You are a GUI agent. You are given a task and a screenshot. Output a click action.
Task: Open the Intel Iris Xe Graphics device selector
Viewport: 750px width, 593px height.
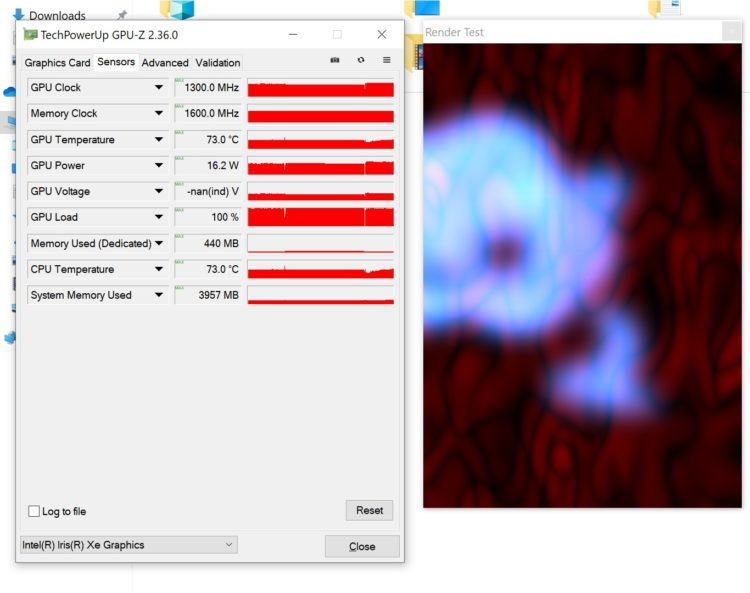129,545
